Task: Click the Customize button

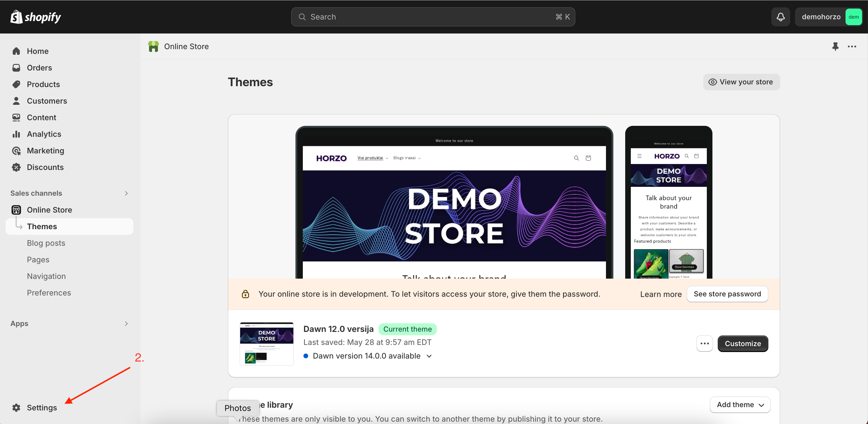Action: [x=743, y=343]
